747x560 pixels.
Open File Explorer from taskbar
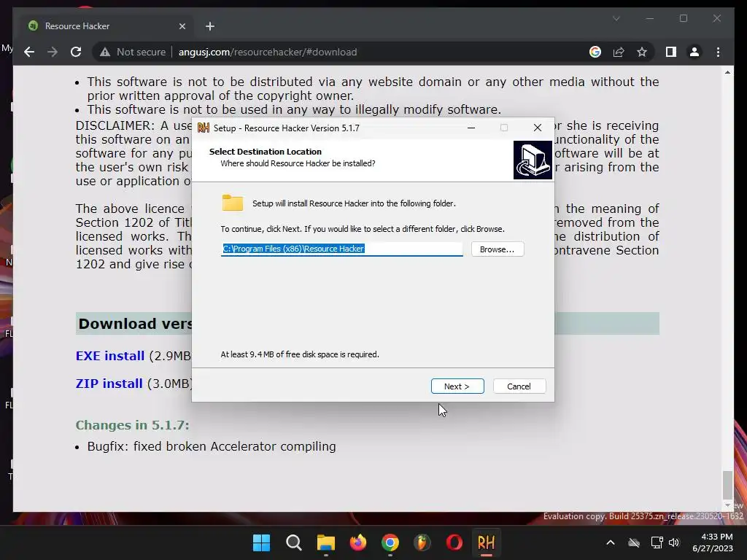coord(326,542)
